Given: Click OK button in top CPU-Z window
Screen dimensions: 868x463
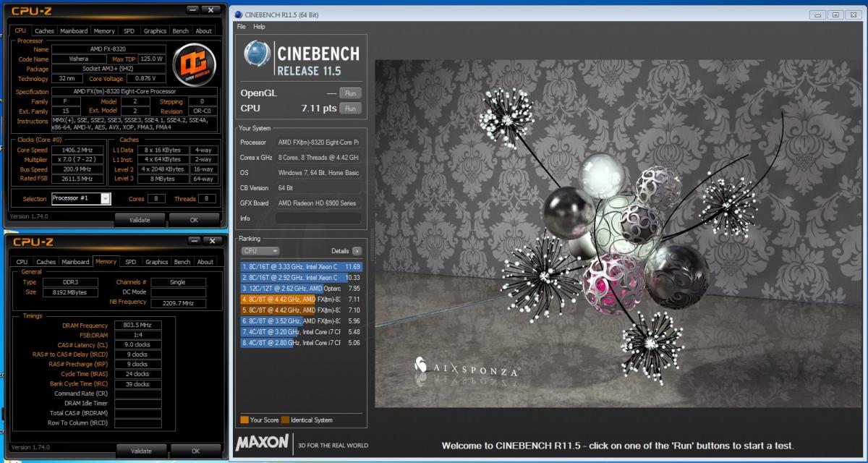Looking at the screenshot, I should [194, 219].
